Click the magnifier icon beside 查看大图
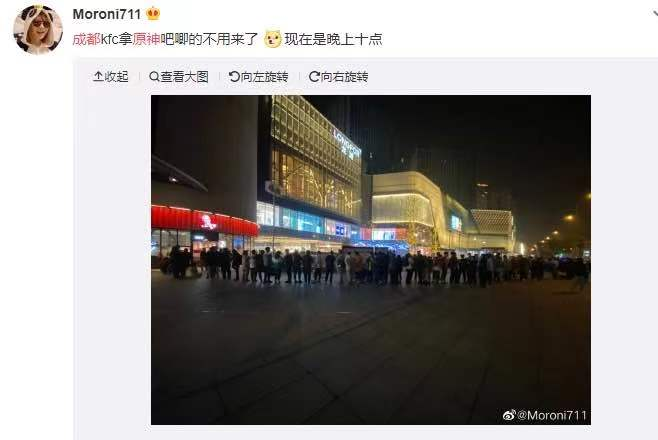 [x=154, y=76]
